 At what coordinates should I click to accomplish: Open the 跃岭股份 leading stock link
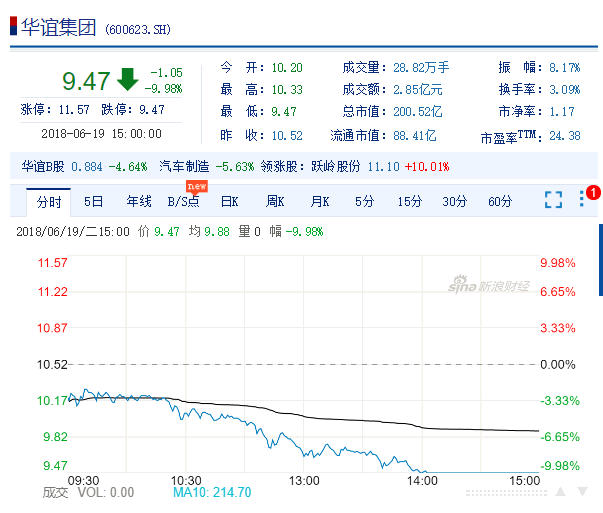click(x=336, y=167)
